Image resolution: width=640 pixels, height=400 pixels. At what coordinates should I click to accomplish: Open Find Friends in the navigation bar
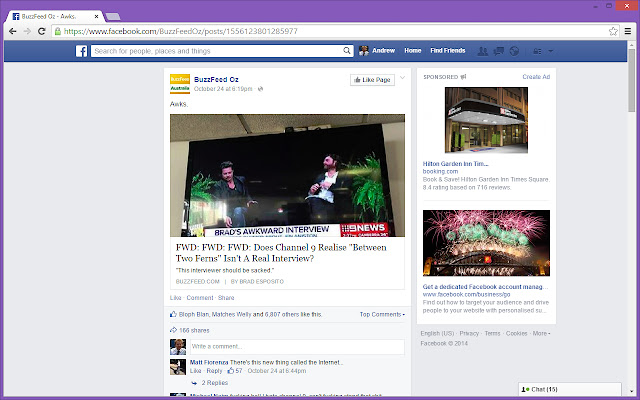[x=448, y=51]
